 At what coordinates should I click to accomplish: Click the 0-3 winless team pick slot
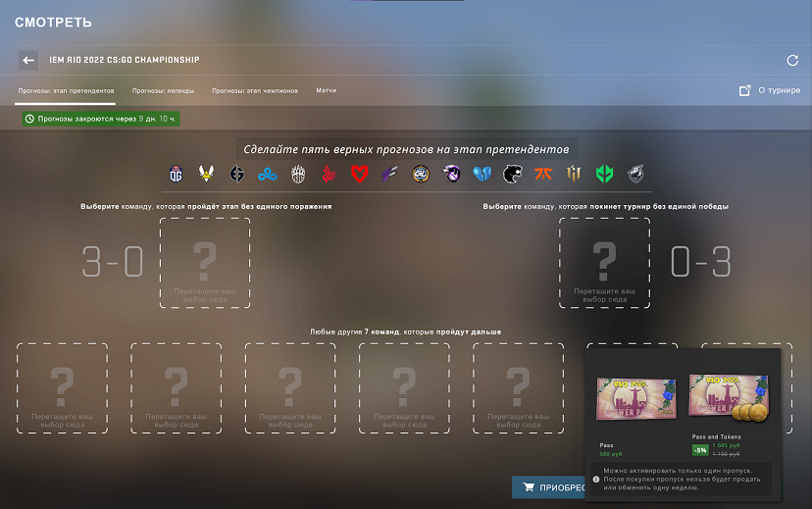click(604, 263)
